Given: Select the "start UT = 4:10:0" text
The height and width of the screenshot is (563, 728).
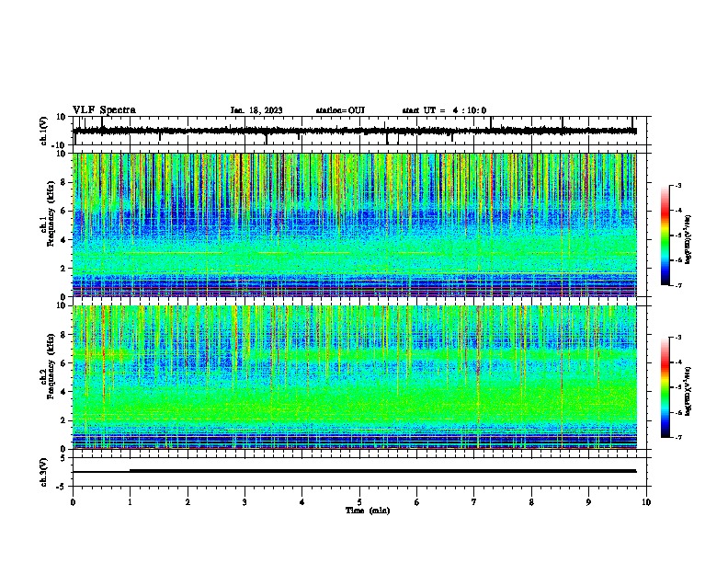Looking at the screenshot, I should (444, 110).
